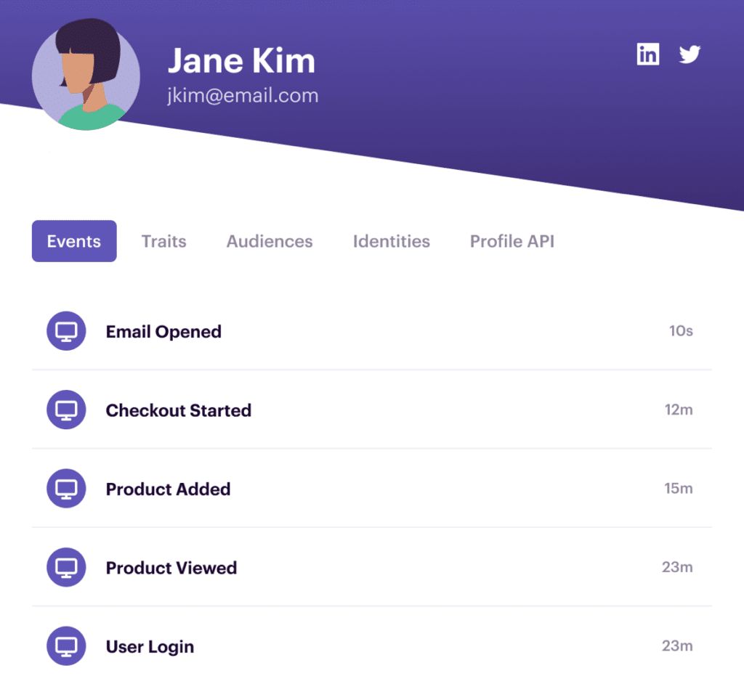744x700 pixels.
Task: Click the monitor icon beside User Login
Action: click(66, 646)
